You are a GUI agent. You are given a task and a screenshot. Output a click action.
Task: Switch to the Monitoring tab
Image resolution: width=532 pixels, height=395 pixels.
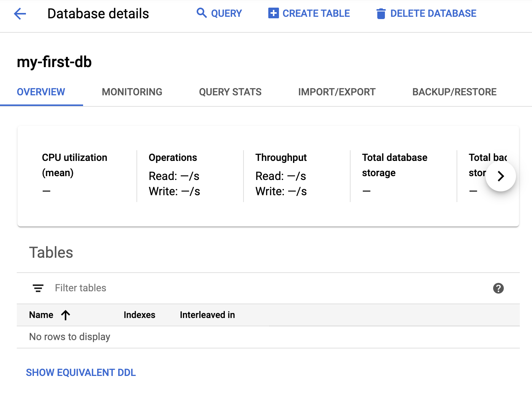[x=132, y=92]
